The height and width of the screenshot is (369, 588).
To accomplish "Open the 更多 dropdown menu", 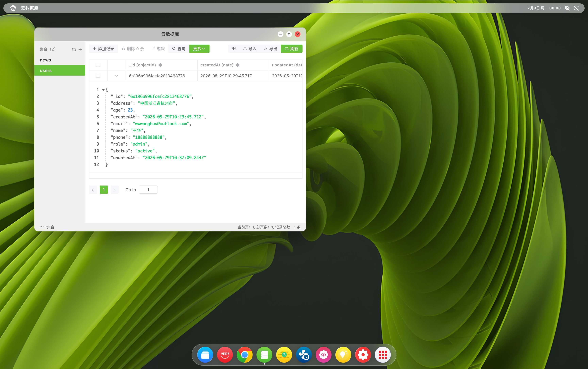I will [x=199, y=49].
